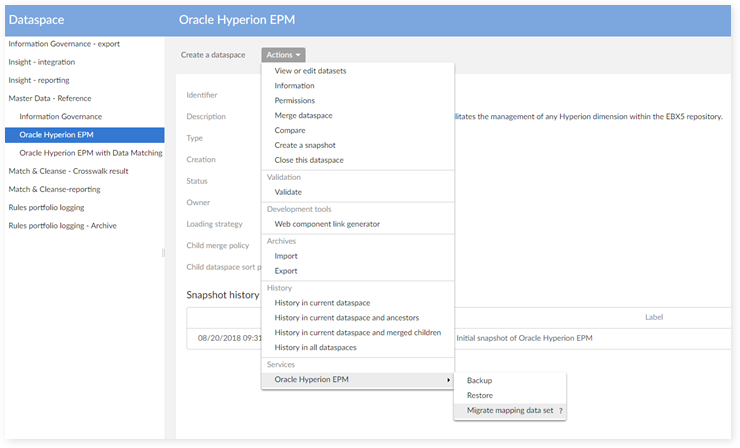Choose Backup in the services submenu

click(x=480, y=381)
